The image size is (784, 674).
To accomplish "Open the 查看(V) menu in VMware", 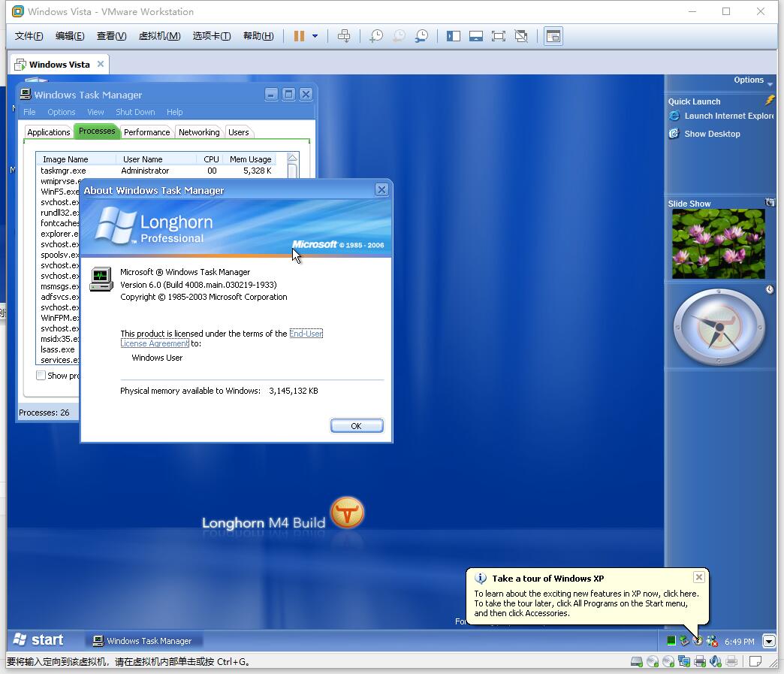I will (111, 36).
